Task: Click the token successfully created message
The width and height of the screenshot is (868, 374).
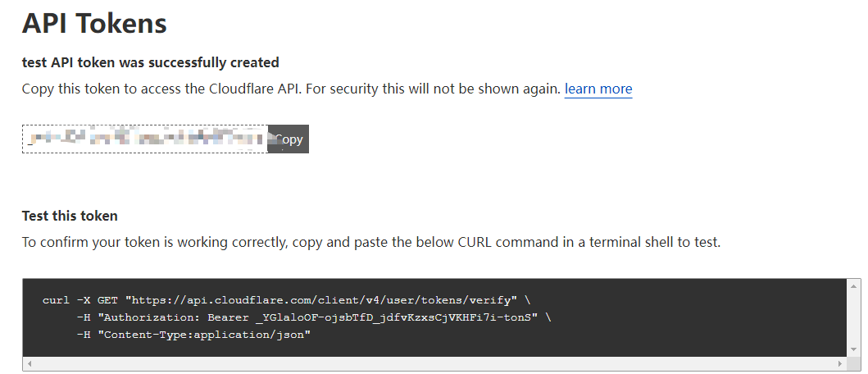Action: tap(150, 62)
